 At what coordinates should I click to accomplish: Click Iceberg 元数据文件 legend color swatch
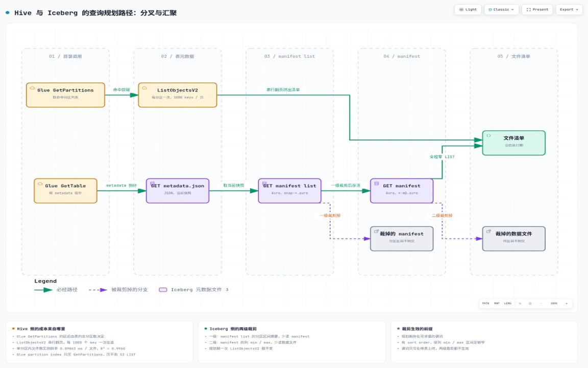point(163,290)
